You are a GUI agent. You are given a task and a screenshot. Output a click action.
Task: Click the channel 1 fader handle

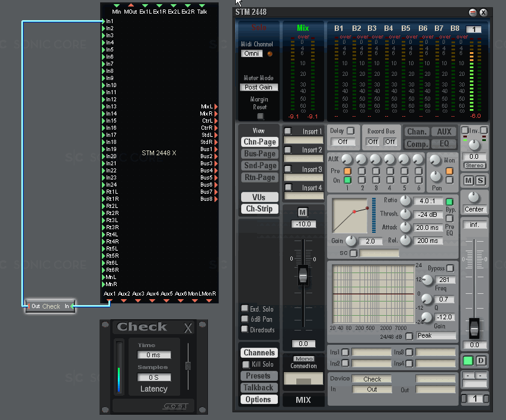tap(474, 328)
